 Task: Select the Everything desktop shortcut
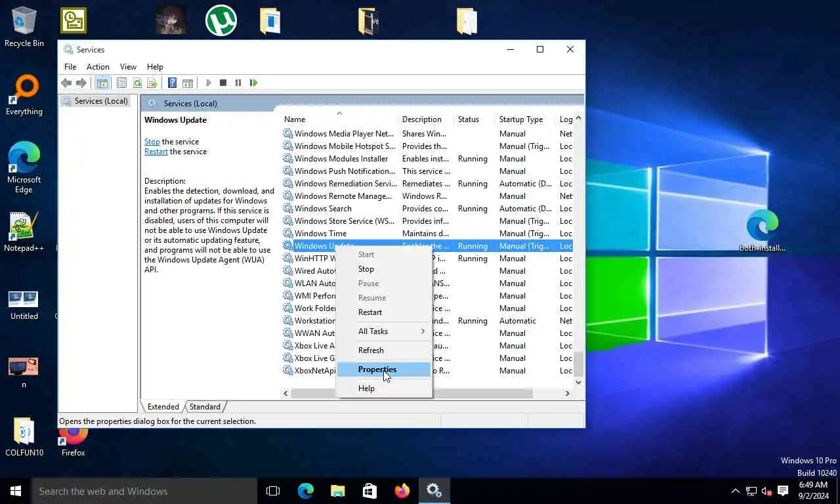click(x=24, y=96)
